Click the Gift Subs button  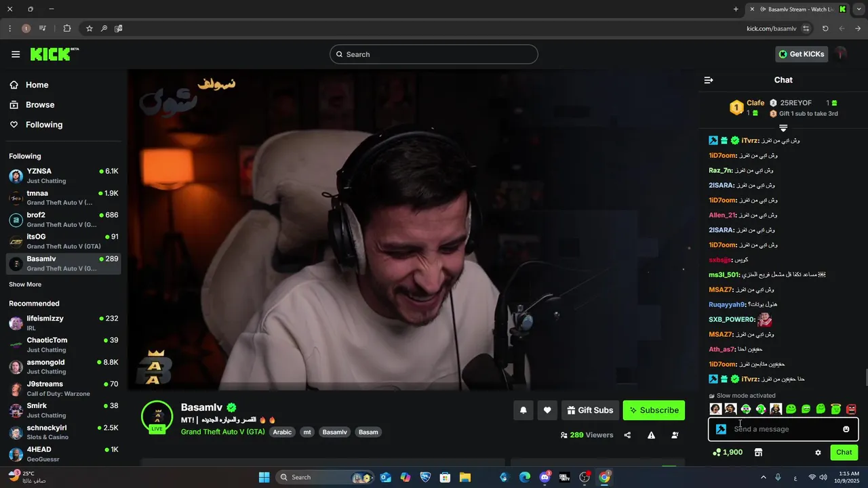point(589,410)
